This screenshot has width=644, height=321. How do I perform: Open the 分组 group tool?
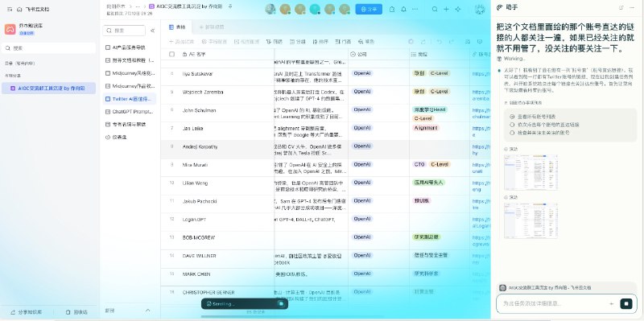(x=298, y=42)
